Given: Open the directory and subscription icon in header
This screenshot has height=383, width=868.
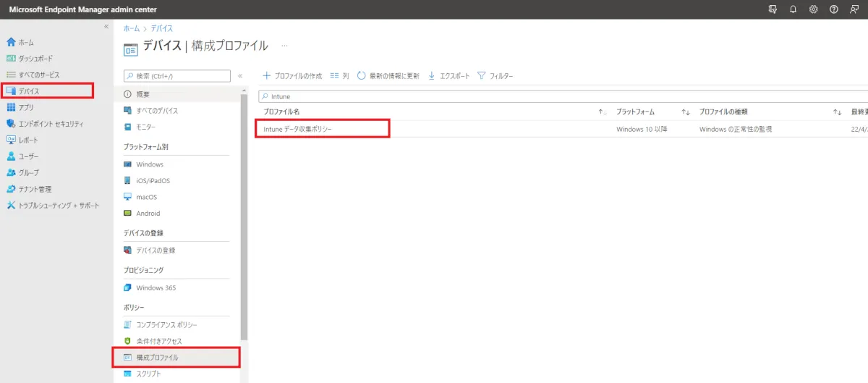Looking at the screenshot, I should coord(773,9).
